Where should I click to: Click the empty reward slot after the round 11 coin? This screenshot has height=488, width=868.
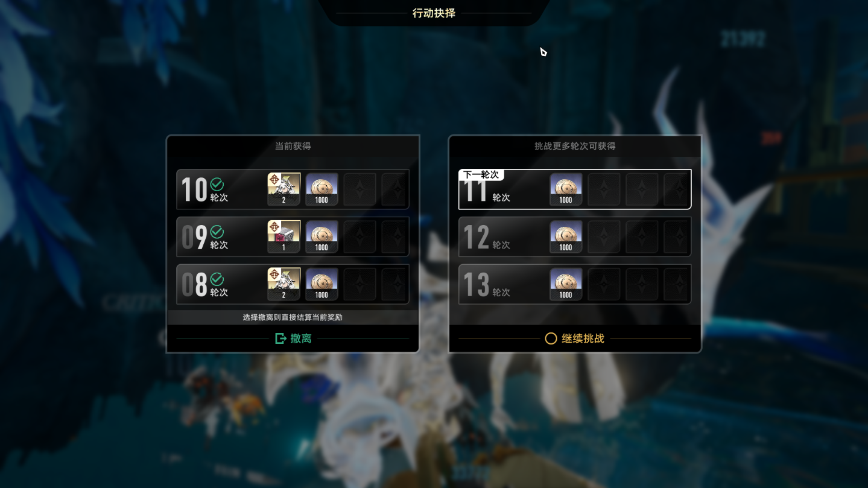point(604,189)
